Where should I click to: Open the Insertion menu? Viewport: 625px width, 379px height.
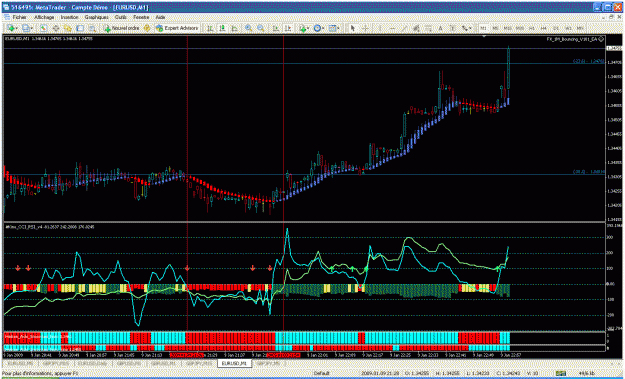tap(69, 18)
